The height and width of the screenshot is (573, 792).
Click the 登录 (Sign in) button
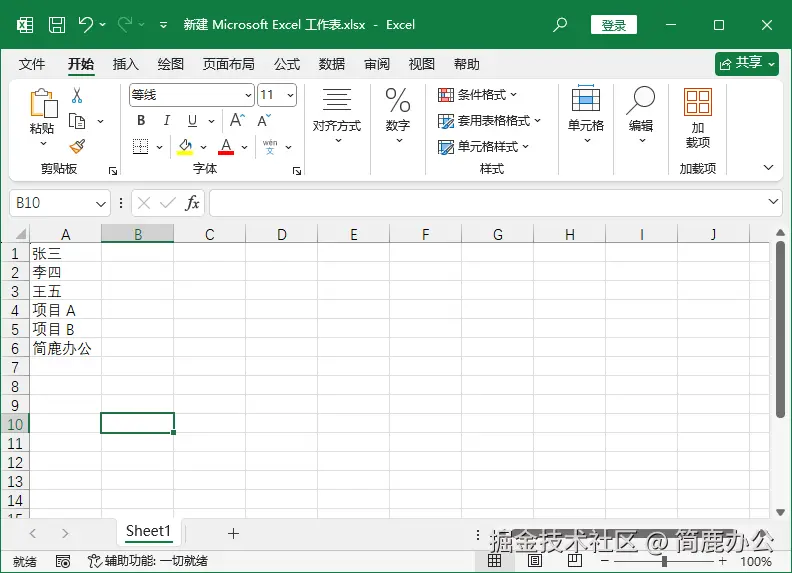click(614, 25)
